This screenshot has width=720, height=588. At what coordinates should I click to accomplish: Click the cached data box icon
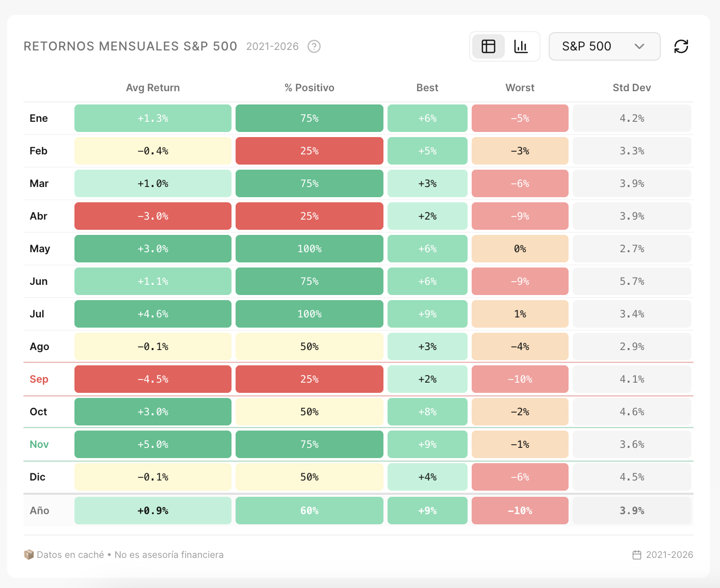pyautogui.click(x=29, y=554)
